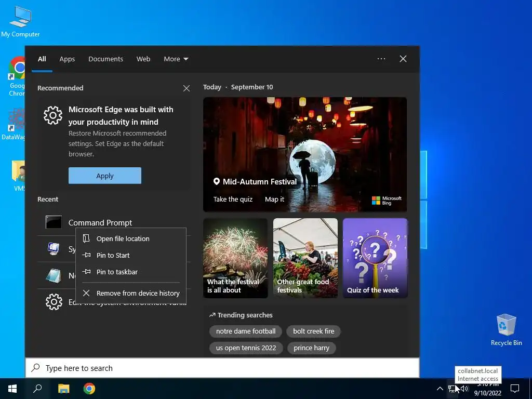Open the Windows Start menu
Screen dimensions: 532x399
pyautogui.click(x=12, y=389)
